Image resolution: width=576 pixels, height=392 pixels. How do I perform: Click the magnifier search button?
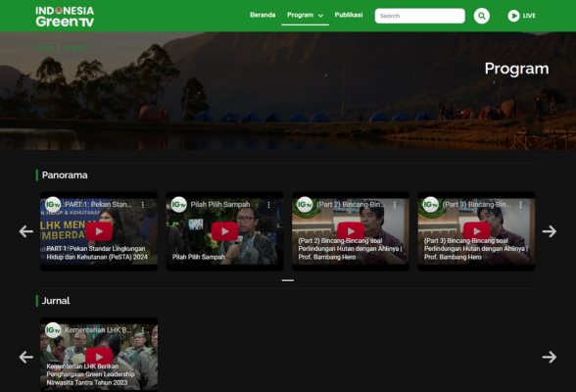[x=482, y=16]
